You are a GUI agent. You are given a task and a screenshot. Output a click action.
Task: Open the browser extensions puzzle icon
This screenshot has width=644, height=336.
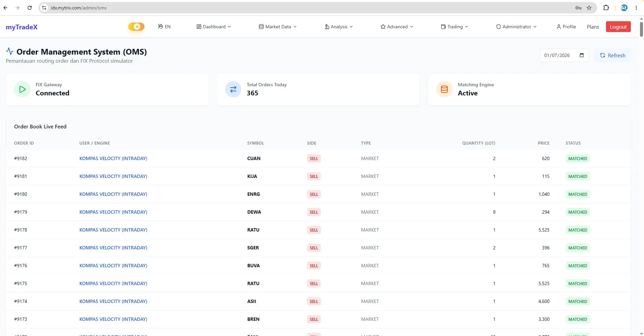[606, 8]
